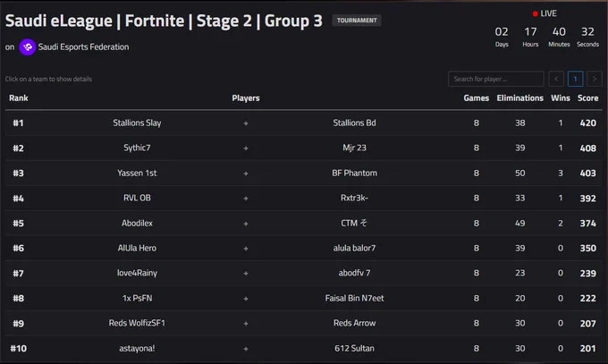Click the TOURNAMENT badge

tap(357, 21)
